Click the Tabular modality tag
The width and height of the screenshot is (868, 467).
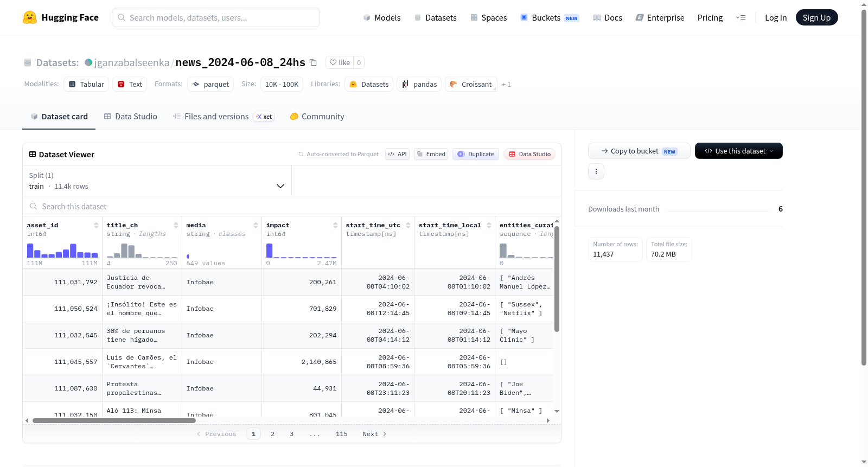pos(86,84)
